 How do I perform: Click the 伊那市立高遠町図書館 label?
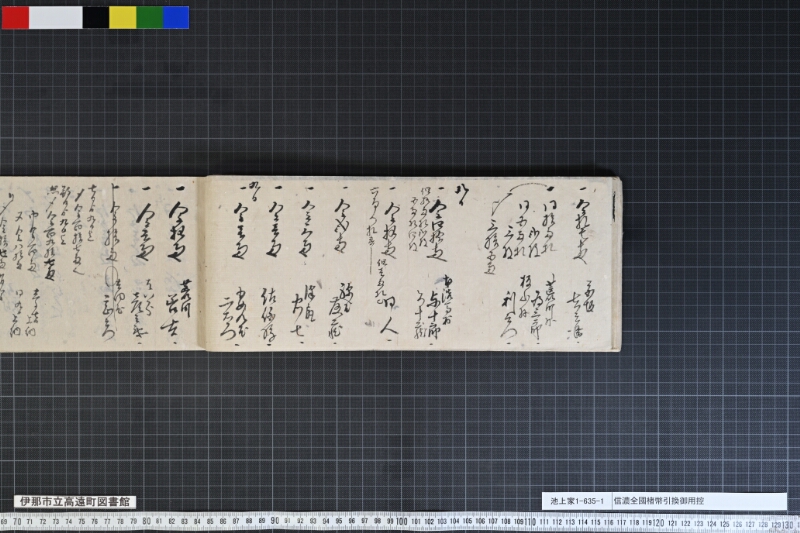click(x=75, y=502)
